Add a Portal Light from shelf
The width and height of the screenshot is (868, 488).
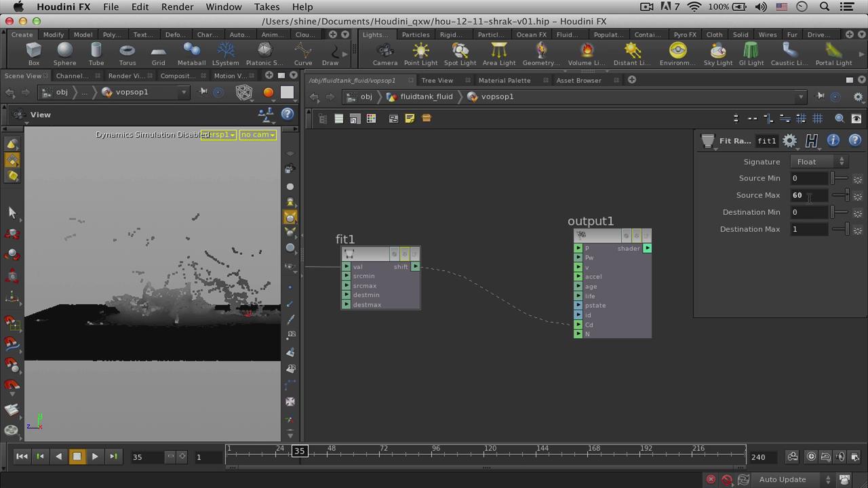pyautogui.click(x=834, y=54)
